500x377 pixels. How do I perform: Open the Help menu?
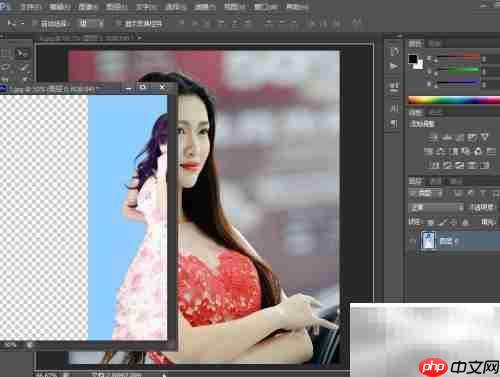[x=296, y=7]
